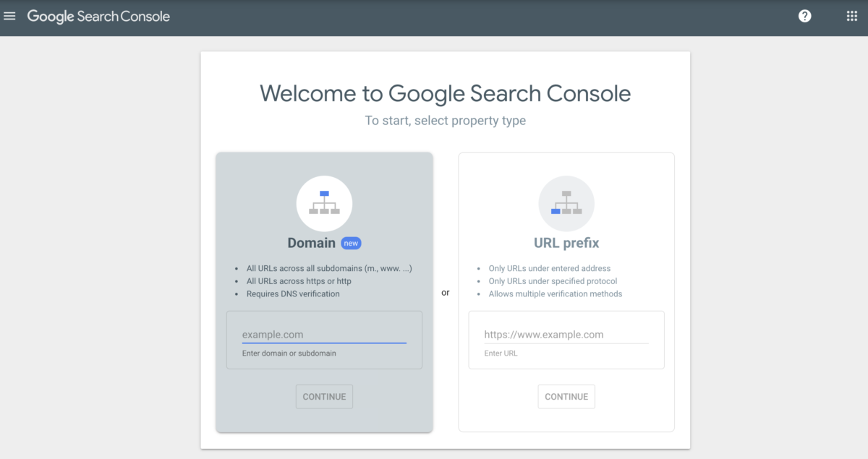The image size is (868, 459).
Task: Click CONTINUE under the URL prefix option
Action: pos(566,397)
